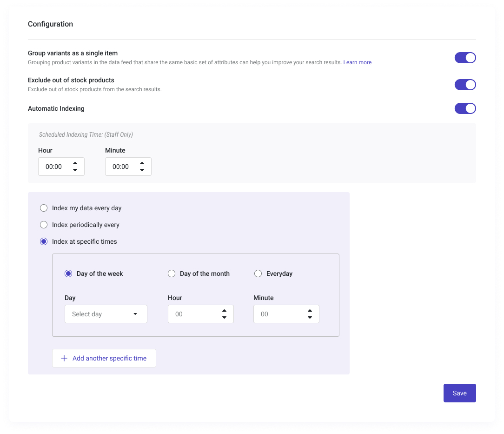Increase staff-only scheduled Hour value
504x434 pixels.
click(x=75, y=163)
